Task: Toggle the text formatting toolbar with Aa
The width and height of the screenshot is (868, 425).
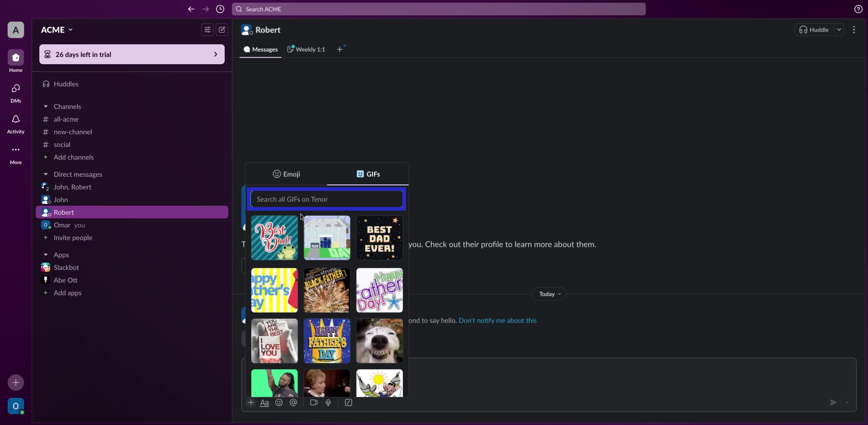Action: click(265, 402)
